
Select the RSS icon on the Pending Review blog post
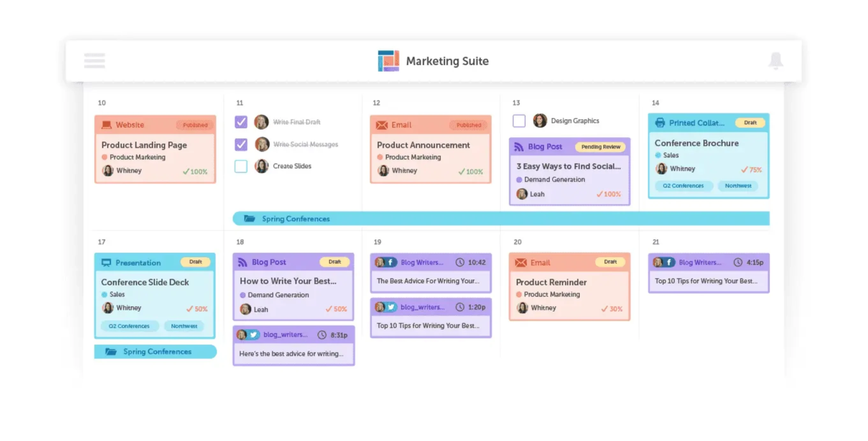pos(519,147)
